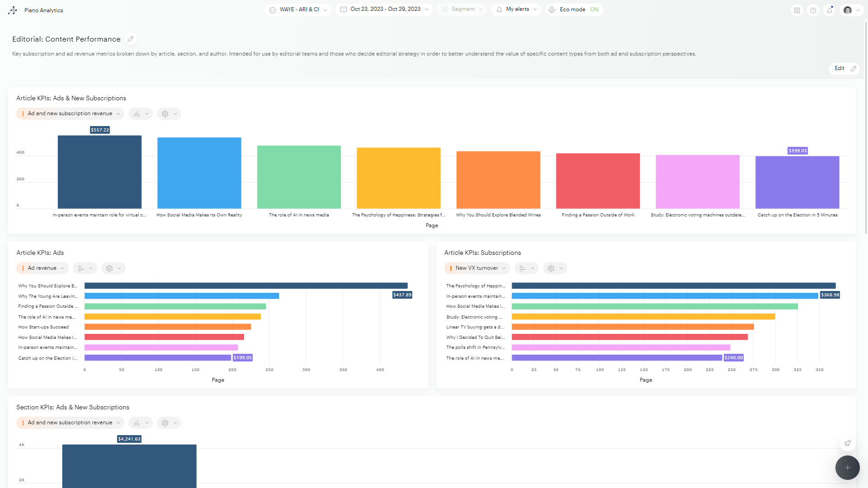This screenshot has height=488, width=868.
Task: Open settings gear in Section KPIs widget
Action: pos(169,423)
